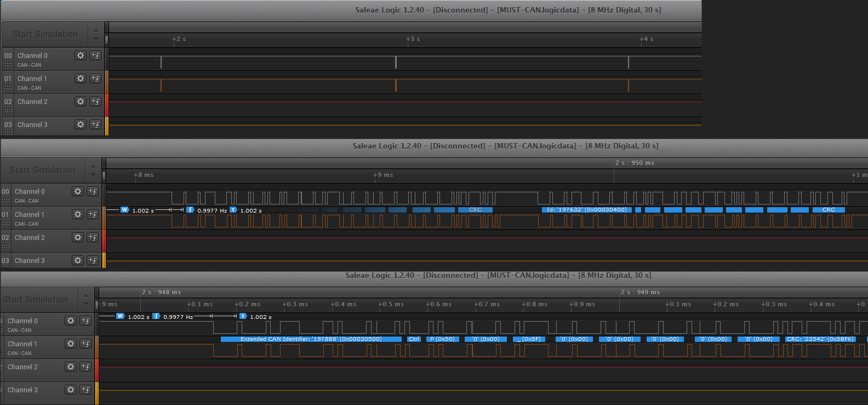Screen dimensions: 868x405
Task: Open Channel 3 gear settings in bottom window
Action: (x=71, y=390)
